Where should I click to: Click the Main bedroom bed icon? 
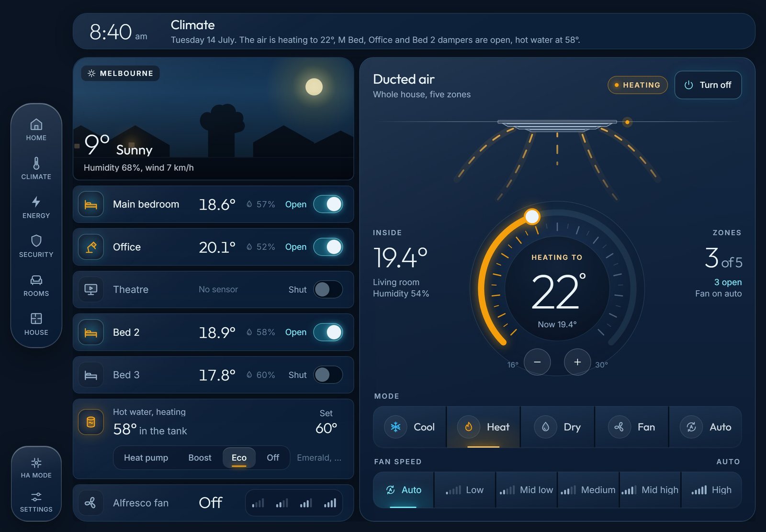[91, 204]
